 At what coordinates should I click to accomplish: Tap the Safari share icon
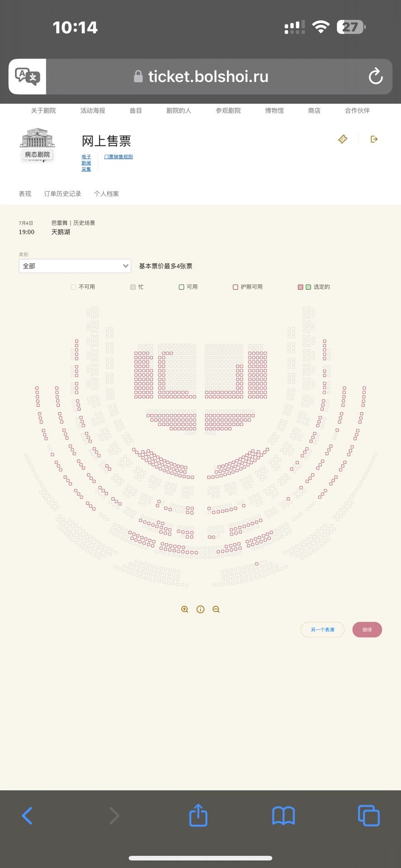tap(198, 816)
